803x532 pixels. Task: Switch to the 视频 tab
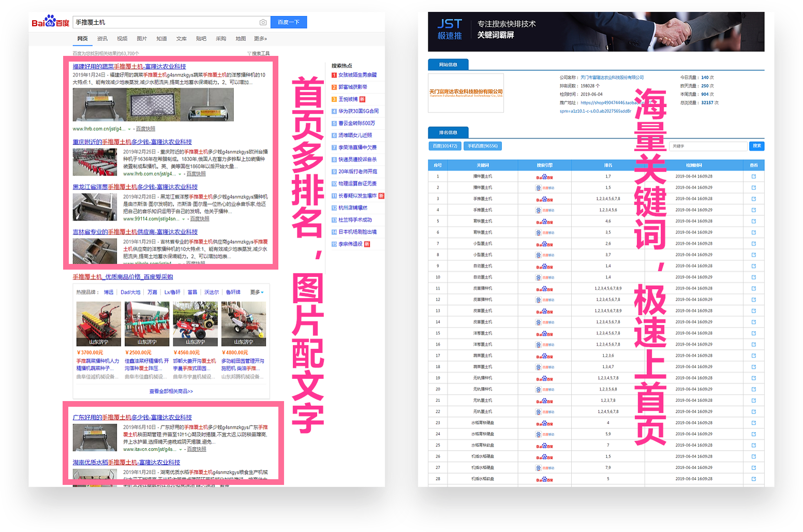(x=122, y=39)
